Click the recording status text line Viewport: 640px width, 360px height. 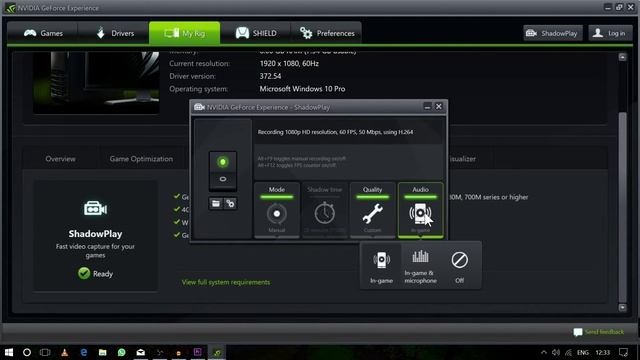coord(335,132)
